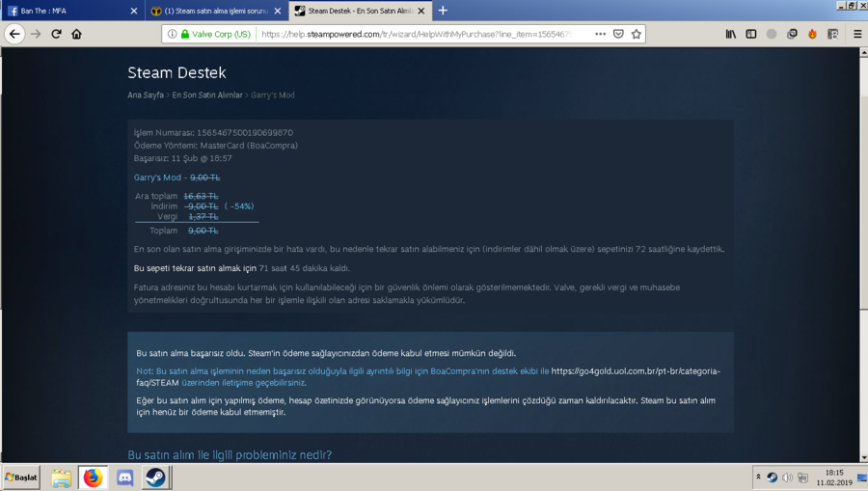Open the Firefox hamburger menu
This screenshot has width=868, height=491.
click(857, 35)
